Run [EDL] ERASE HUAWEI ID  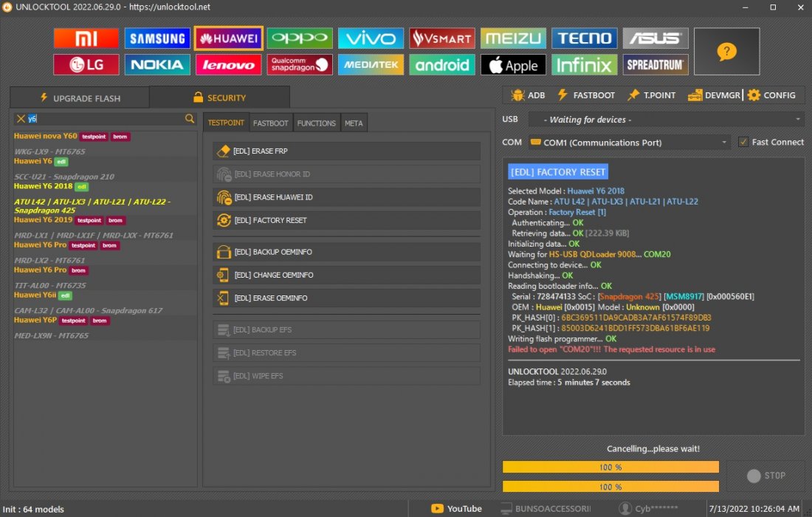[x=346, y=197]
